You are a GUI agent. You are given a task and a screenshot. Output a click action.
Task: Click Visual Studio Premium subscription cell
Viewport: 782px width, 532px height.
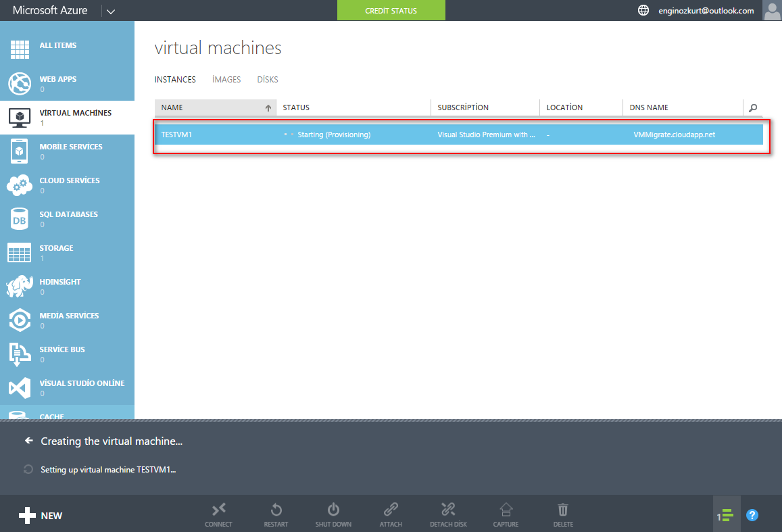(486, 135)
